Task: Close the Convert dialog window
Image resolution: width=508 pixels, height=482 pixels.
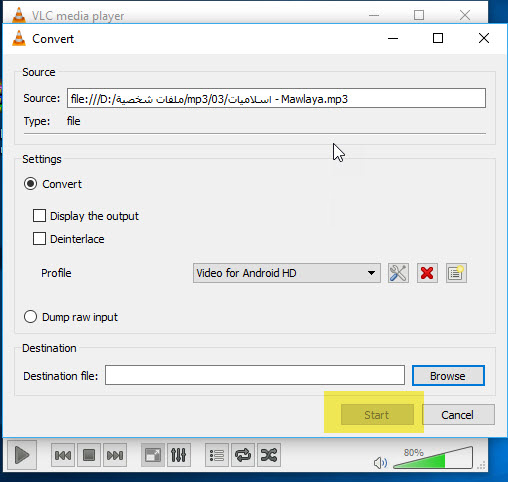Action: point(484,38)
